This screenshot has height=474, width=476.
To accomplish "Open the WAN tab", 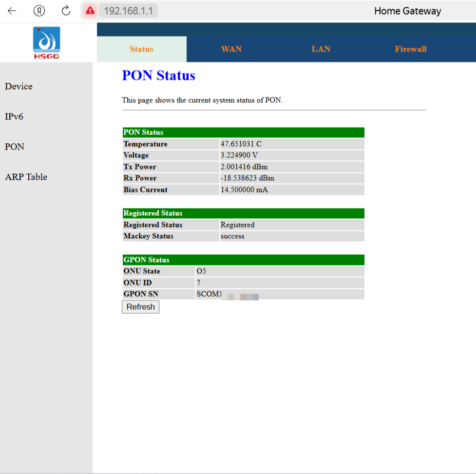I will 231,49.
